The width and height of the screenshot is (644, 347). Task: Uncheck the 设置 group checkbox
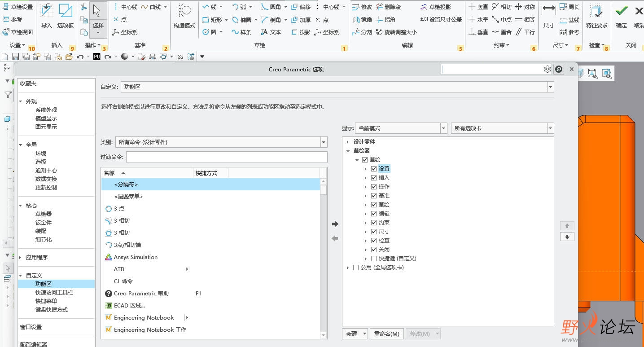(374, 169)
